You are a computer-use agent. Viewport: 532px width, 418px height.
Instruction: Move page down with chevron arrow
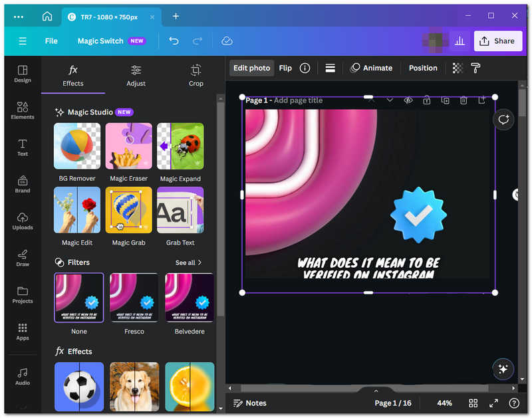[x=390, y=100]
